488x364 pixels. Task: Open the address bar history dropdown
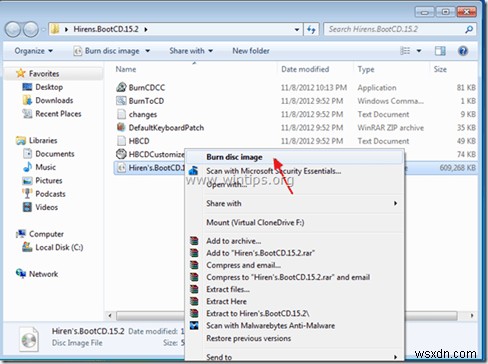coord(297,29)
